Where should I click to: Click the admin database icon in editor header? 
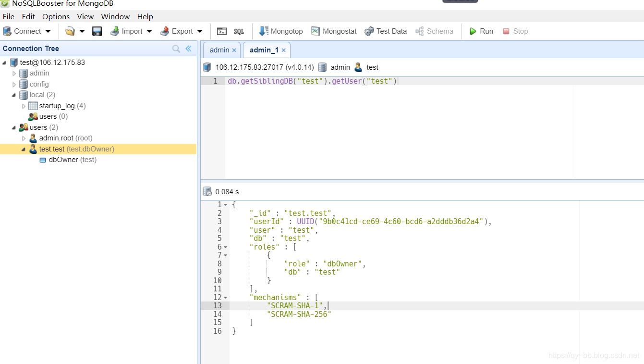point(322,67)
